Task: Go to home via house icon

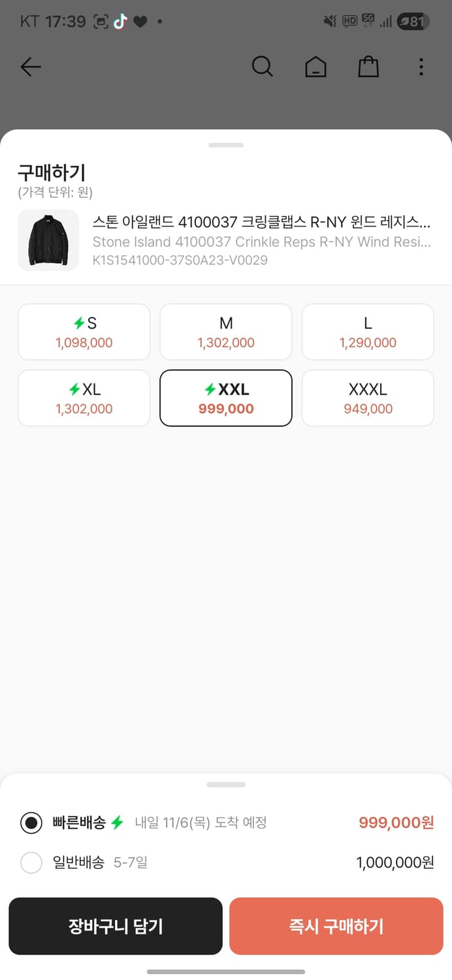Action: pos(315,67)
